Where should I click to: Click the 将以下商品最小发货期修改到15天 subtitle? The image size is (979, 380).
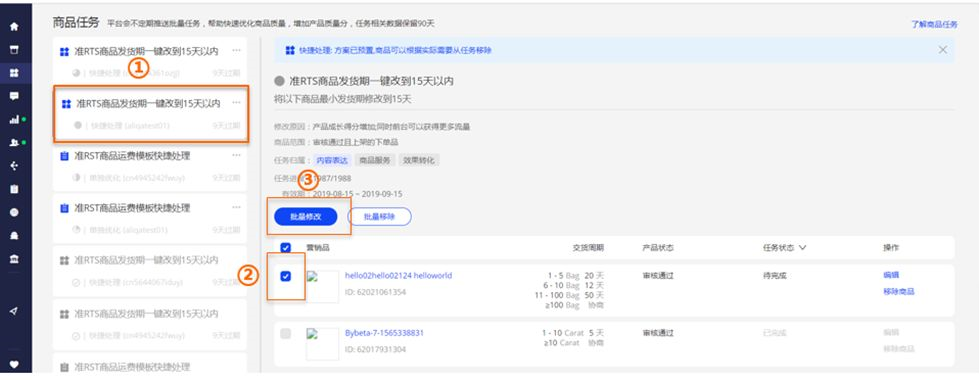pos(343,99)
